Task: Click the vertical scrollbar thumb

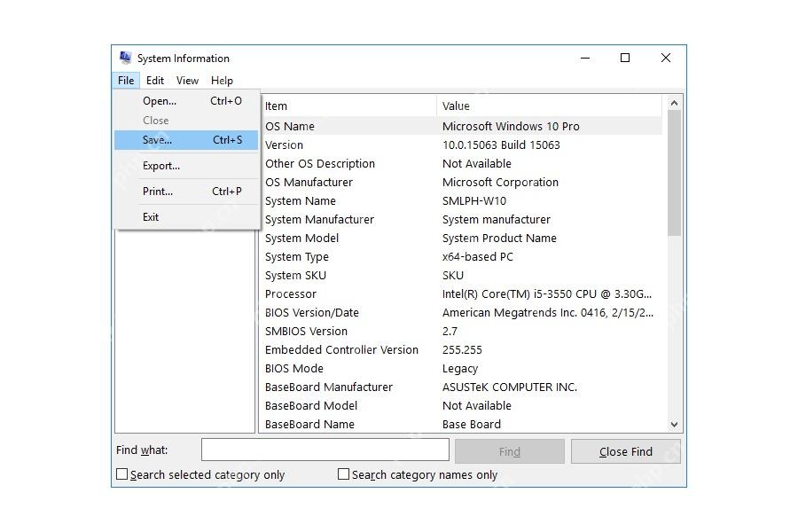Action: point(675,173)
